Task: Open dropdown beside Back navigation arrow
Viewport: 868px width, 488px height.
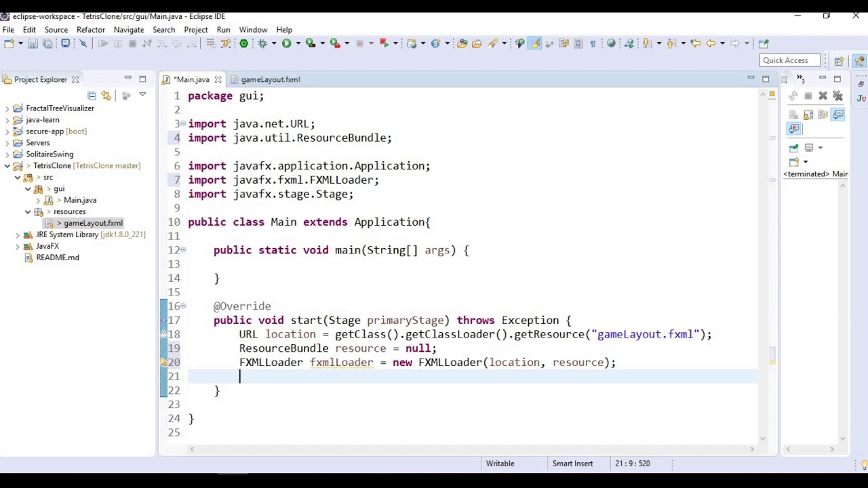Action: (x=722, y=43)
